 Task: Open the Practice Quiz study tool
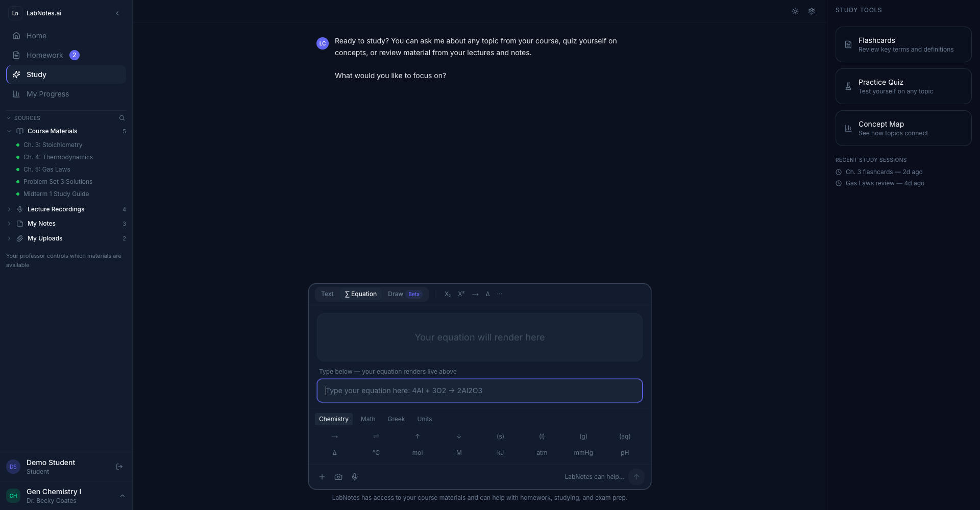point(902,86)
